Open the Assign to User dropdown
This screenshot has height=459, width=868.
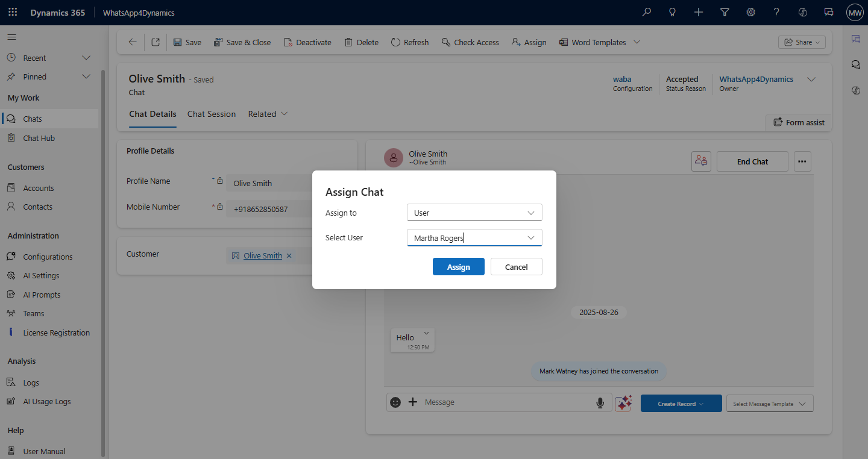(x=474, y=213)
